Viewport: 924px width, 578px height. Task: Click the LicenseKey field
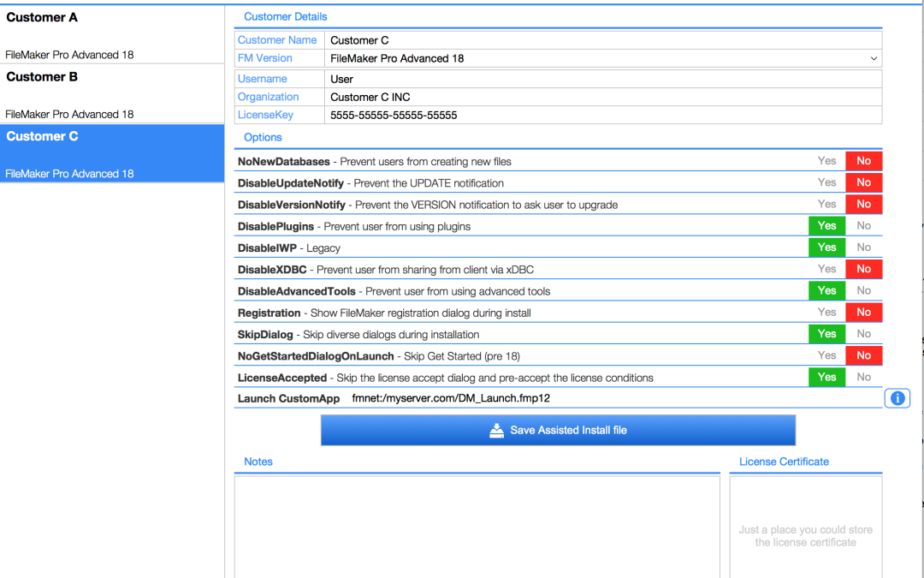pyautogui.click(x=603, y=115)
